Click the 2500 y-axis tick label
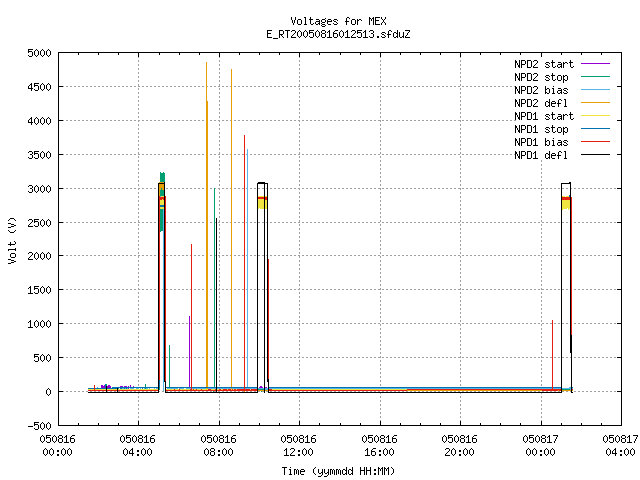 [39, 223]
